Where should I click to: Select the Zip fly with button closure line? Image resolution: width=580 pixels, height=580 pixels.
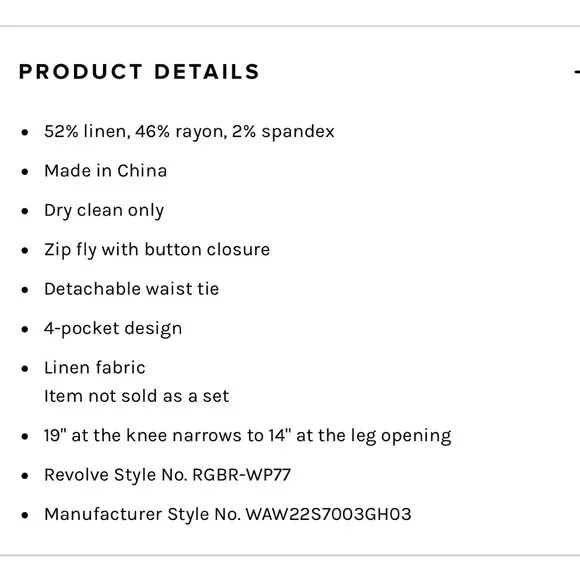point(157,250)
